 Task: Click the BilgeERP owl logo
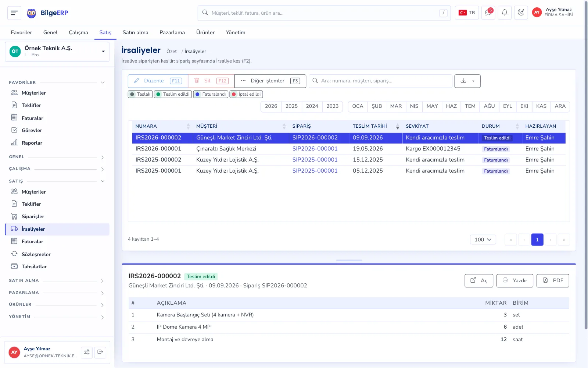[32, 13]
